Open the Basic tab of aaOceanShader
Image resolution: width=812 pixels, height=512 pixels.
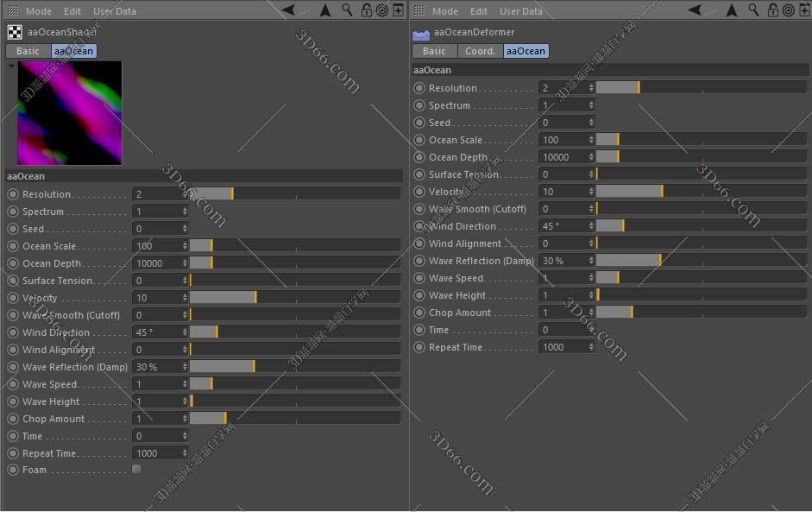click(x=28, y=51)
